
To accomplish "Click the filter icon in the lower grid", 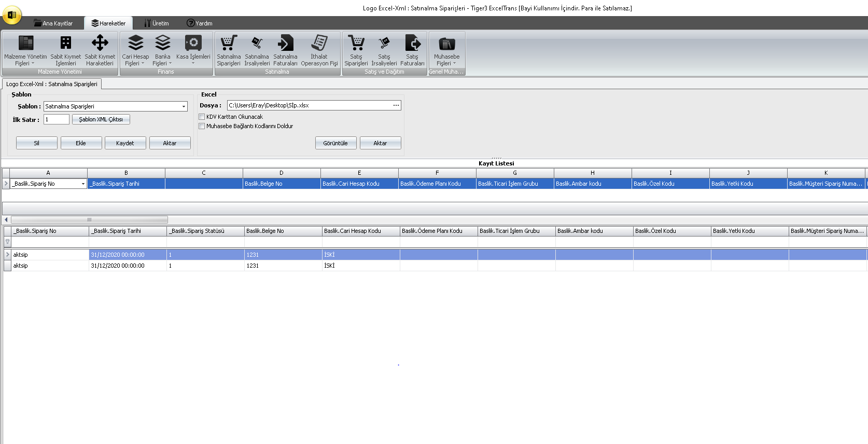I will pyautogui.click(x=7, y=242).
